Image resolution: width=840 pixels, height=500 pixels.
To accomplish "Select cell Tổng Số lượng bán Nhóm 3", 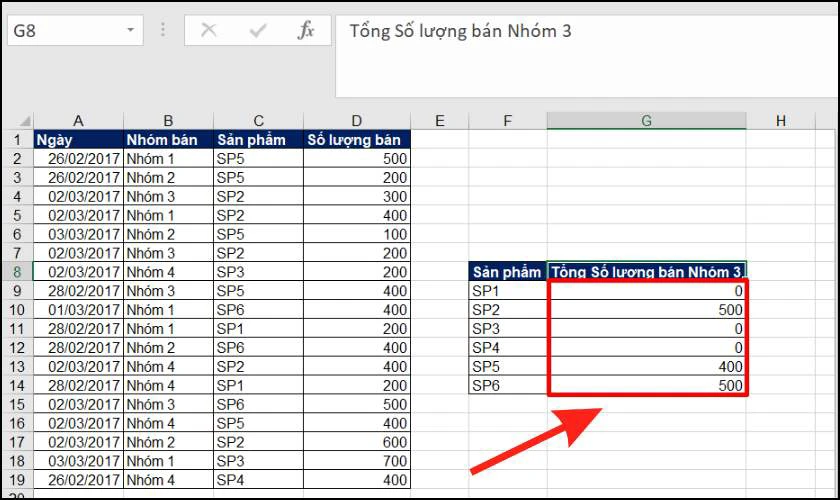I will [x=647, y=272].
